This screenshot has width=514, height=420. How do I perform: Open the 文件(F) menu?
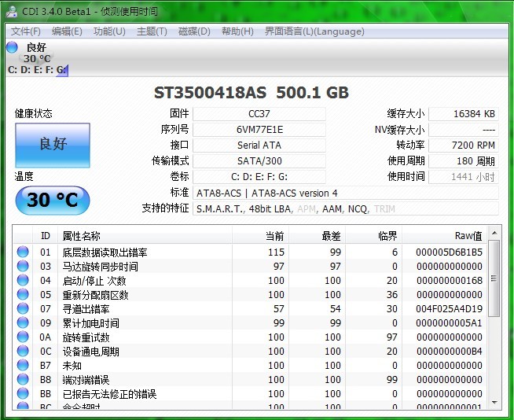tap(26, 31)
